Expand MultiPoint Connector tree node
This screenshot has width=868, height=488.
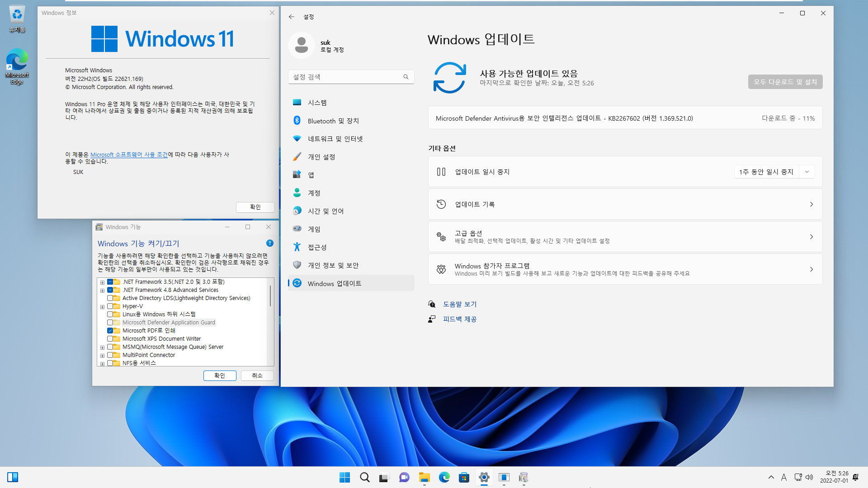pos(102,356)
